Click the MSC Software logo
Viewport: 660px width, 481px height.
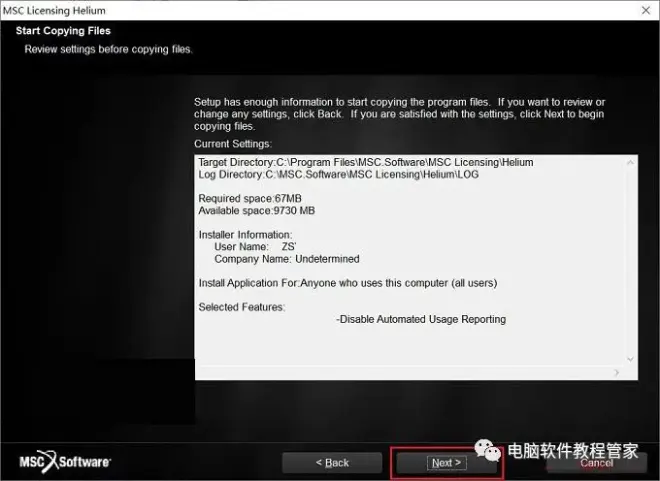[65, 461]
